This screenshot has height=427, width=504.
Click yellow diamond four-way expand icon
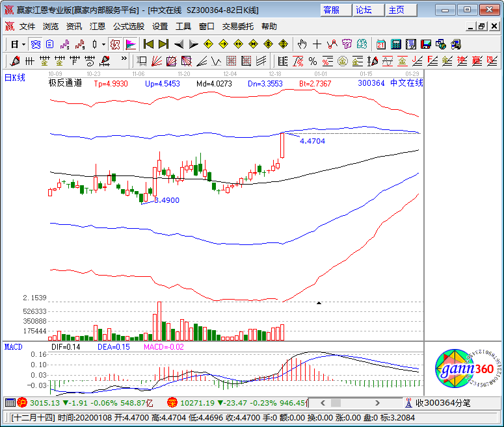268,44
